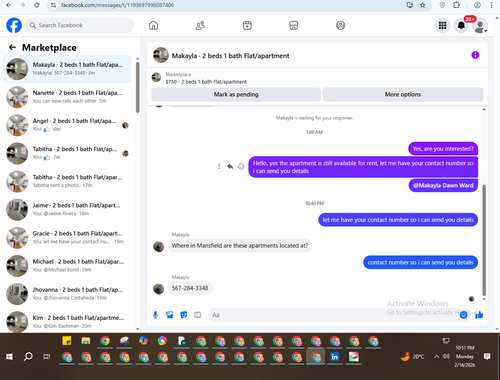Click the browser back arrow

(x=9, y=5)
